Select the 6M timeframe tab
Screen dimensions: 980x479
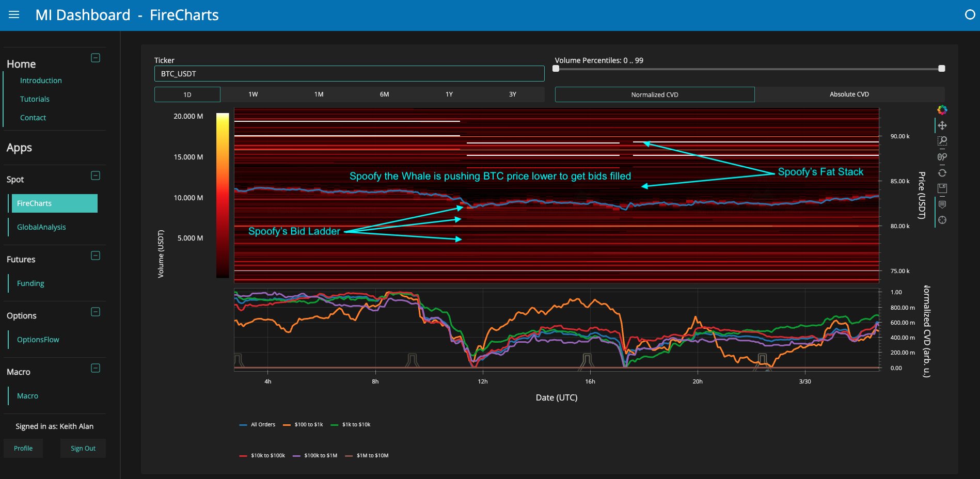pyautogui.click(x=384, y=94)
